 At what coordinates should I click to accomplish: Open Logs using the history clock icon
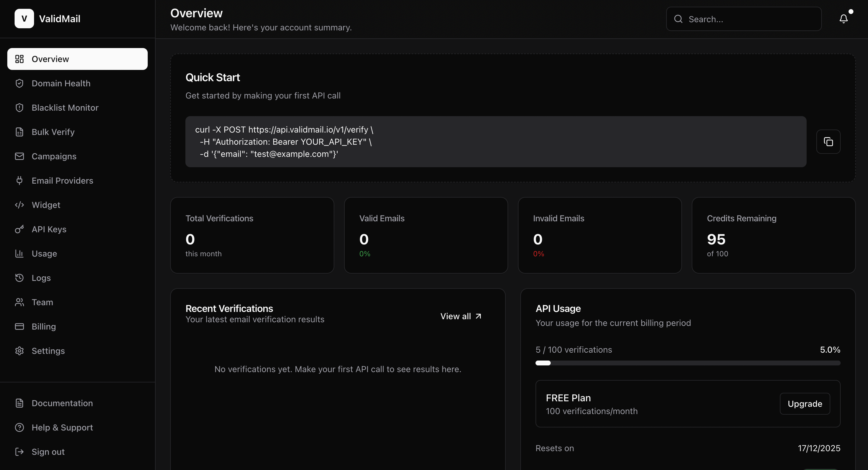(19, 278)
